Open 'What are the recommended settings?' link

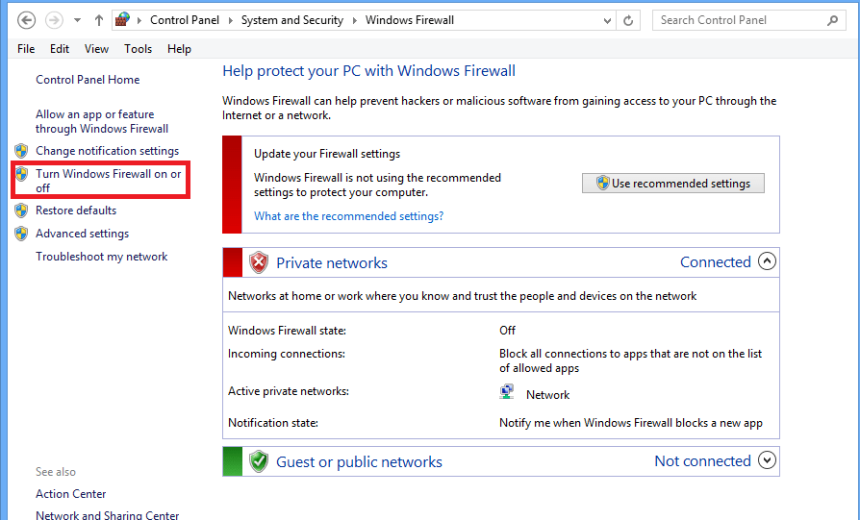point(348,216)
